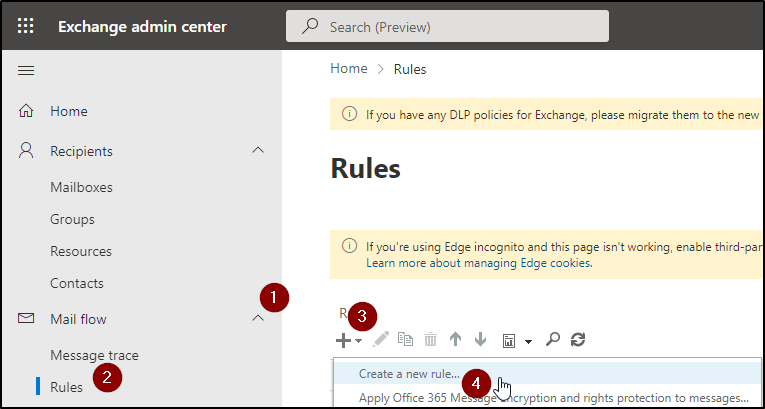Move rule up with up arrow
Viewport: 765px width, 409px height.
[456, 340]
